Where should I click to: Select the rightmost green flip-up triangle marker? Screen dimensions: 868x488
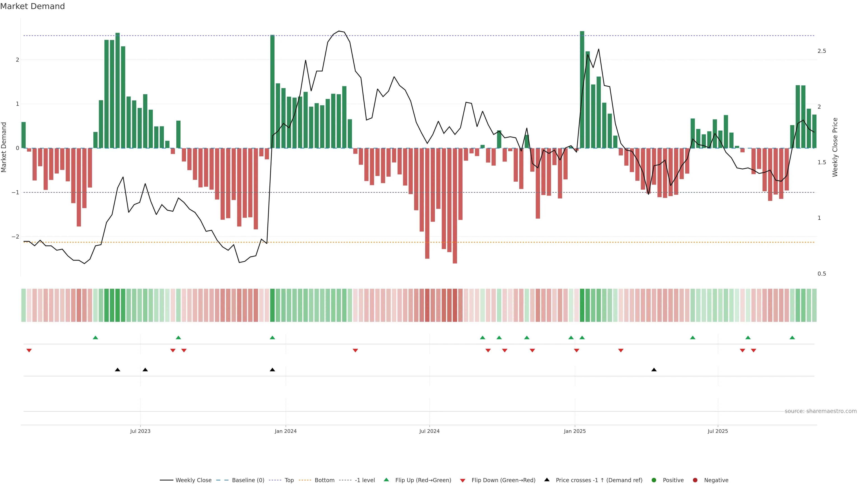point(792,338)
